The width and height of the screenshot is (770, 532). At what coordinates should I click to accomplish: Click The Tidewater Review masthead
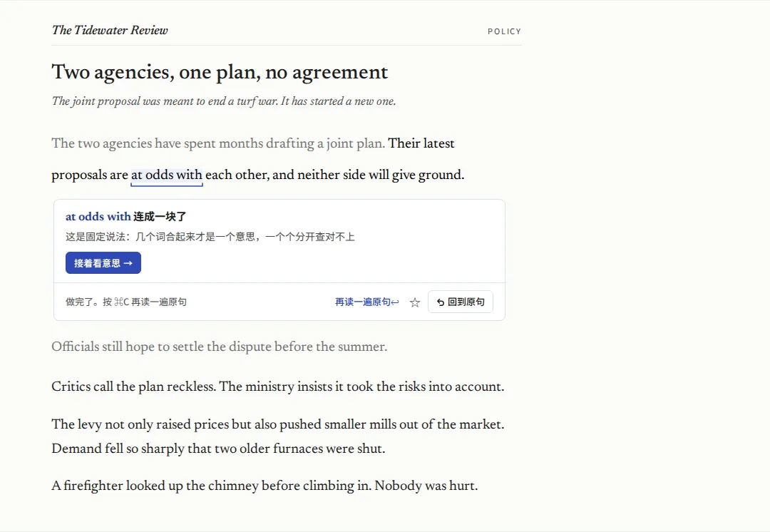(110, 30)
